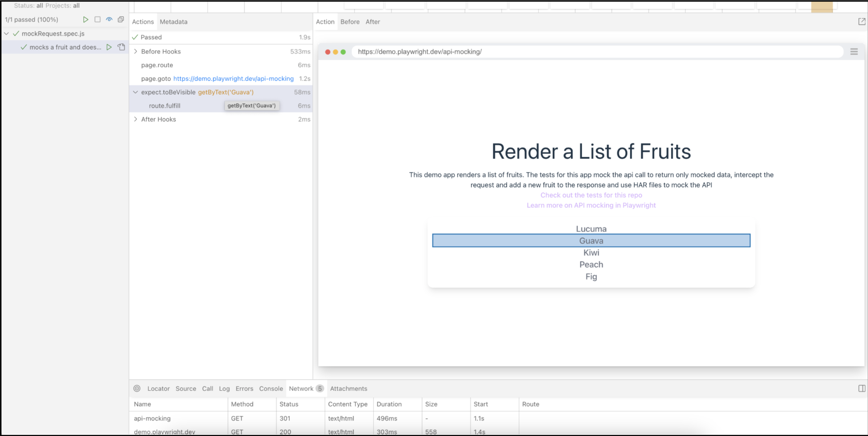868x436 pixels.
Task: Click the browser hamburger menu icon
Action: (x=854, y=52)
